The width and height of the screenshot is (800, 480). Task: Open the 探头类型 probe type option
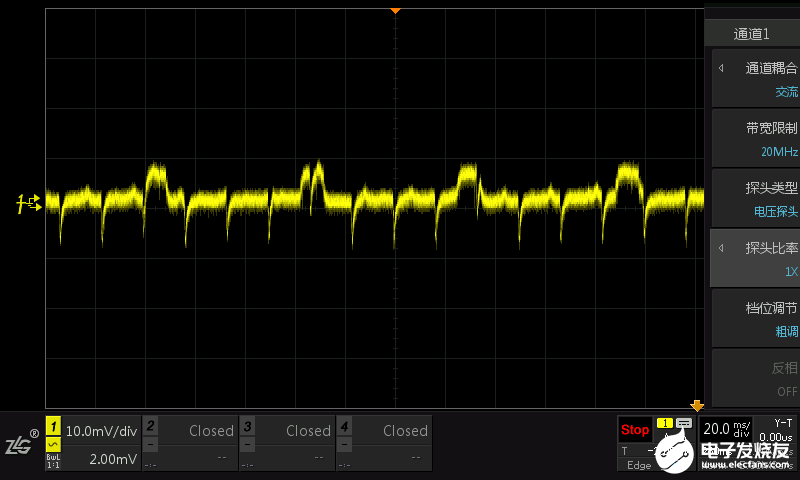click(756, 199)
